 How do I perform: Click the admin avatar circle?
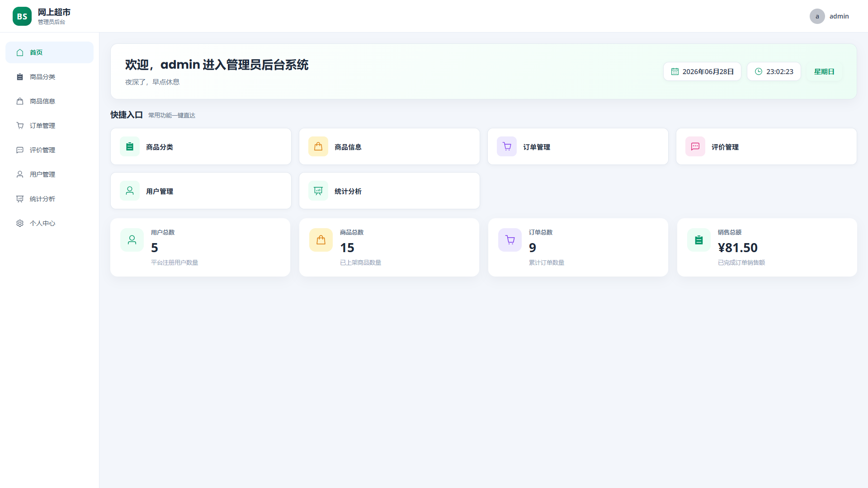point(817,16)
